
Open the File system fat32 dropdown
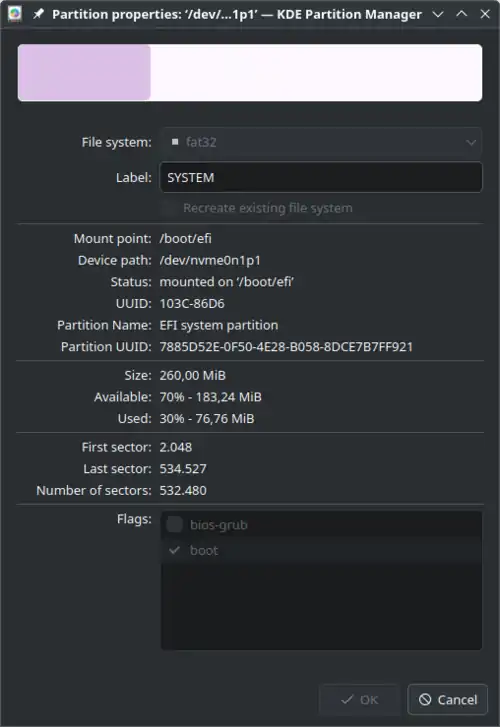pyautogui.click(x=321, y=142)
